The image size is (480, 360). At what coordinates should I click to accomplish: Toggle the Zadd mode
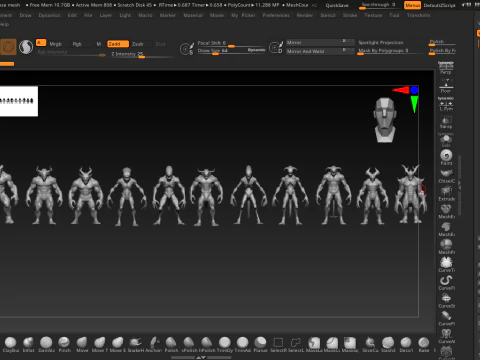tap(118, 44)
